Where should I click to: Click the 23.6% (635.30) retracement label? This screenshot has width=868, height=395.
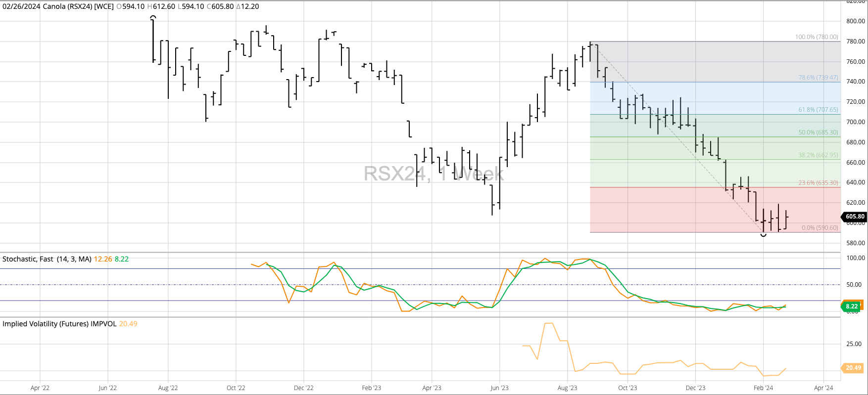click(818, 183)
